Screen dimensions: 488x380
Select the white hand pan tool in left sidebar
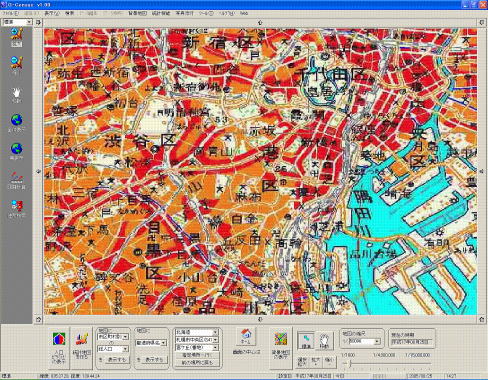tap(16, 92)
